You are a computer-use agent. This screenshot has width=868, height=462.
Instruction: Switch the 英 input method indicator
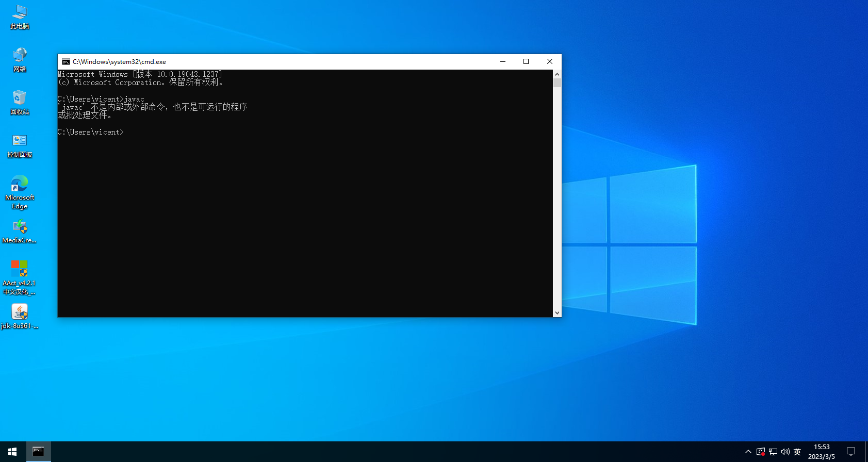(797, 452)
